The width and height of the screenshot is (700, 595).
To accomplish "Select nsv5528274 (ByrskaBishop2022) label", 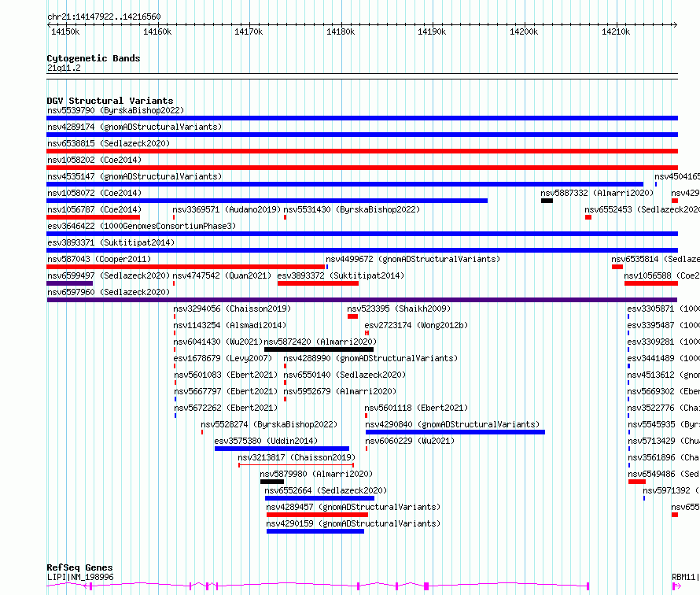I will click(x=269, y=424).
